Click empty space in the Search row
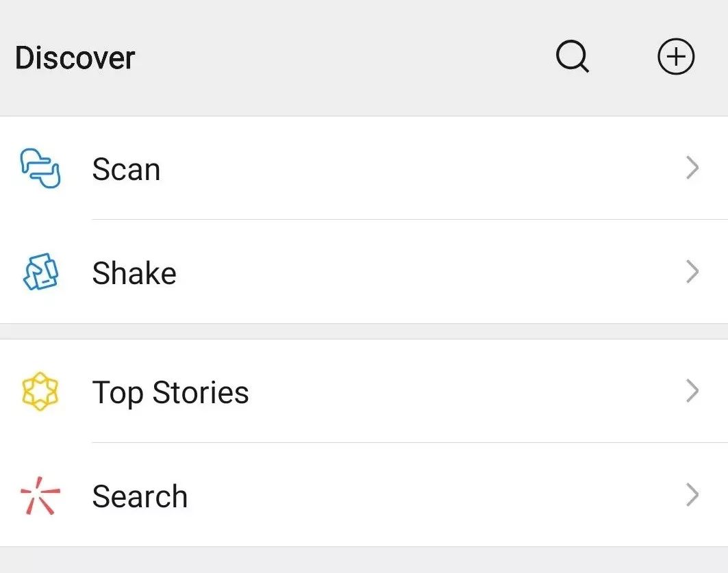This screenshot has width=728, height=573. pyautogui.click(x=418, y=495)
